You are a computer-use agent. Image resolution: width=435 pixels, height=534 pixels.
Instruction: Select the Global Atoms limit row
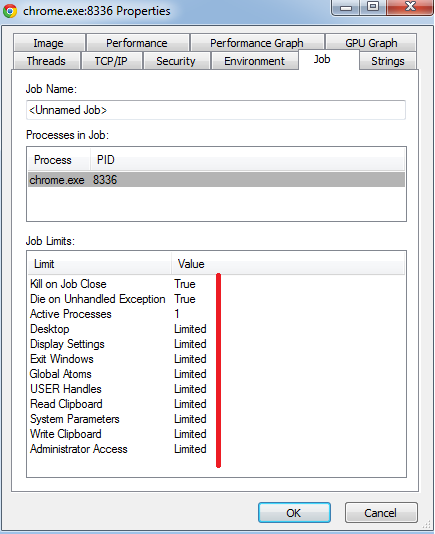(x=216, y=374)
